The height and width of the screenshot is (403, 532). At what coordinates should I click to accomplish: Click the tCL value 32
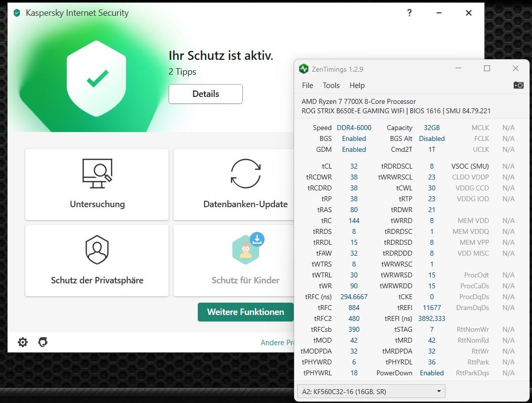(x=354, y=166)
